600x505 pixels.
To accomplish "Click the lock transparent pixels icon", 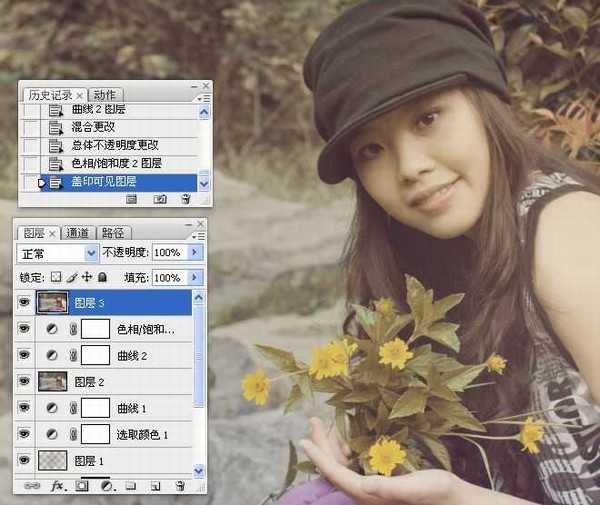I will (56, 277).
